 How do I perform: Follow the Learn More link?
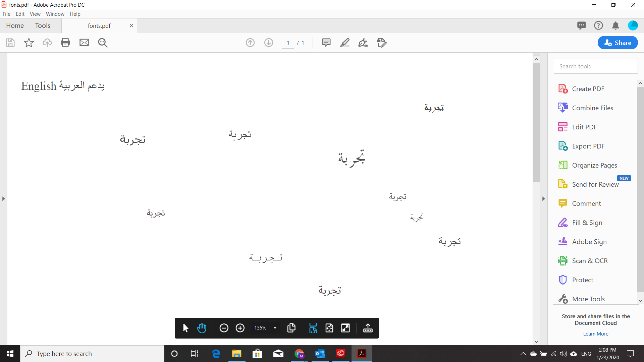click(x=595, y=334)
